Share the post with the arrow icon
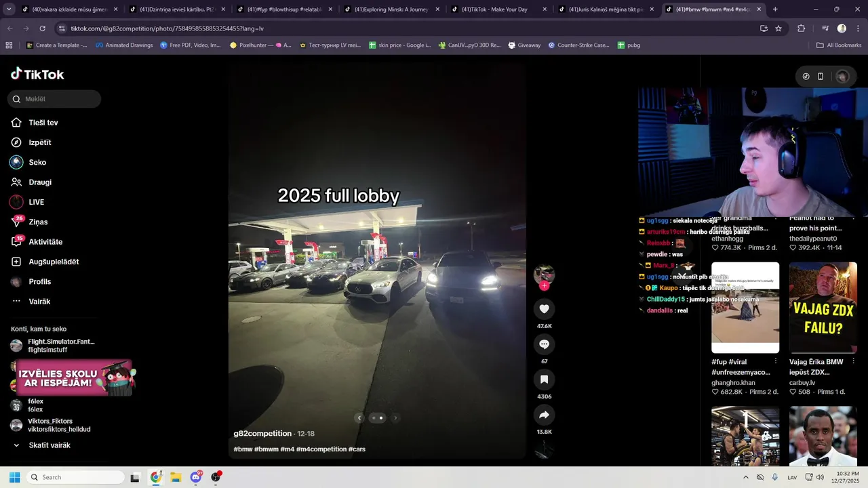The height and width of the screenshot is (488, 868). (x=544, y=415)
